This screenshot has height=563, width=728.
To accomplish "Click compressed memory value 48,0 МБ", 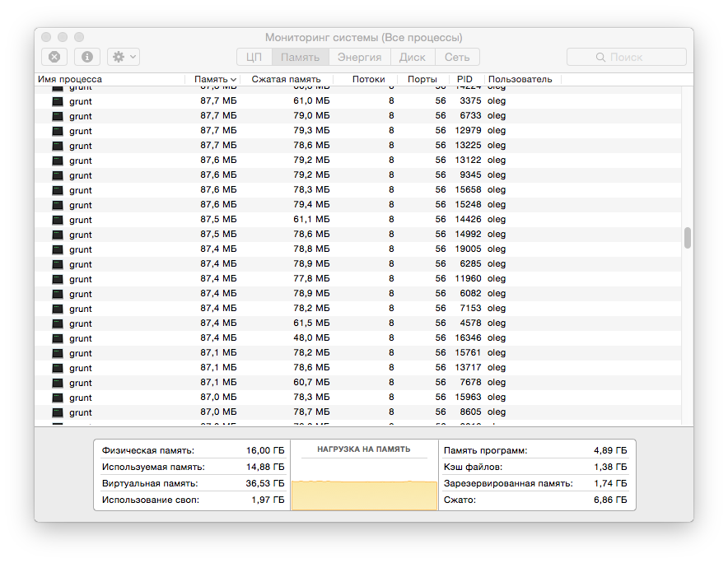I will [311, 337].
